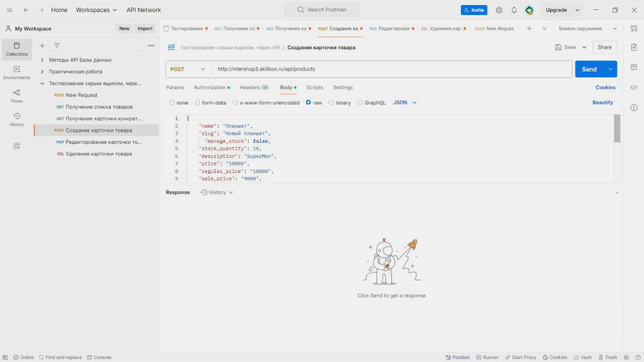Open the environment quick look icon

pyautogui.click(x=634, y=28)
